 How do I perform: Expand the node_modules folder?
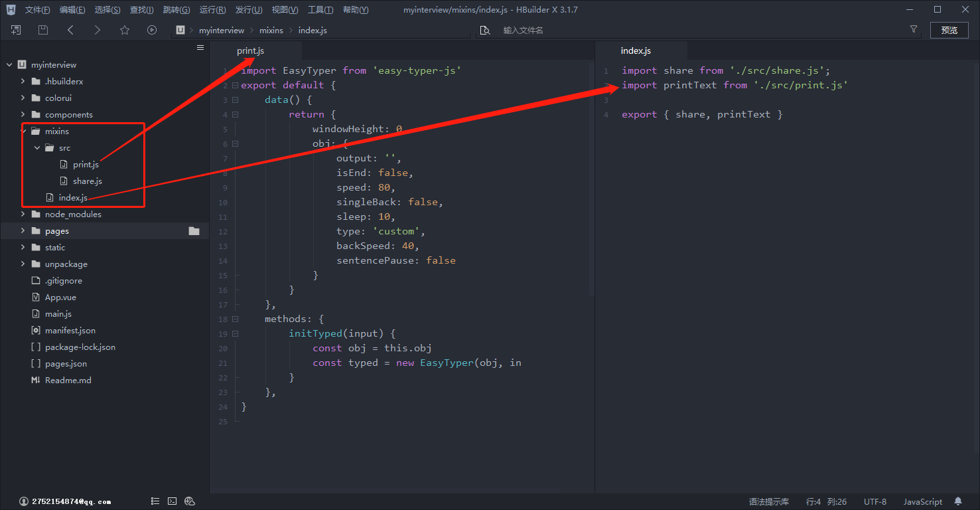(x=23, y=214)
